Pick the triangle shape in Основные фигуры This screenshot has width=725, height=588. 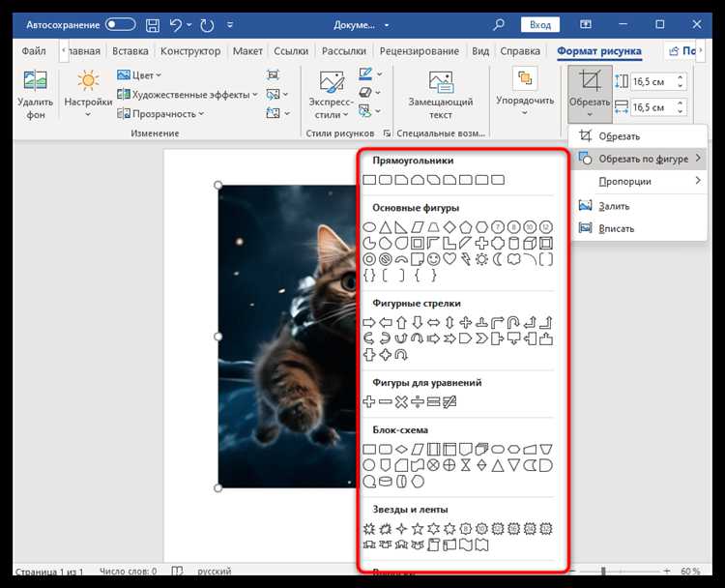385,227
